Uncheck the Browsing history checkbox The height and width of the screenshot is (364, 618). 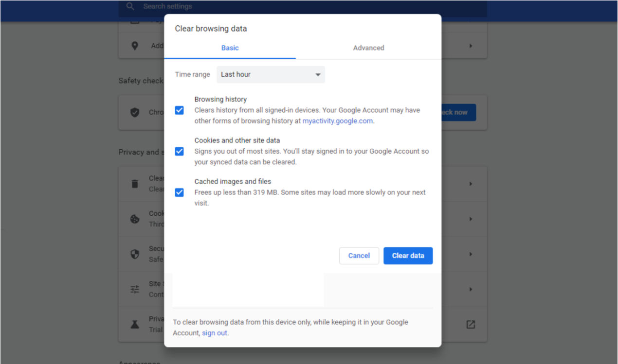pos(180,110)
